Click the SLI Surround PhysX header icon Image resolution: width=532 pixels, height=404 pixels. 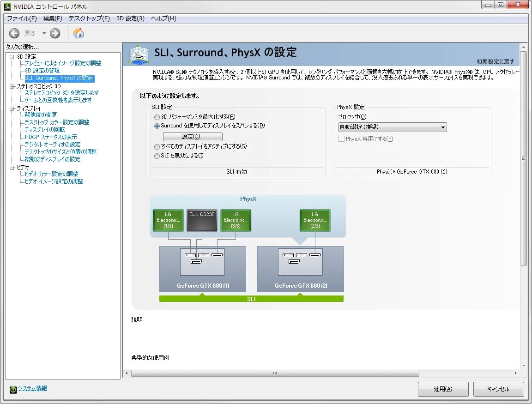pyautogui.click(x=139, y=54)
